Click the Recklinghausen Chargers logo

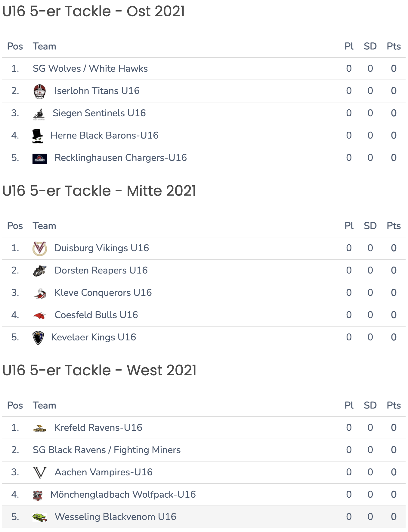40,158
